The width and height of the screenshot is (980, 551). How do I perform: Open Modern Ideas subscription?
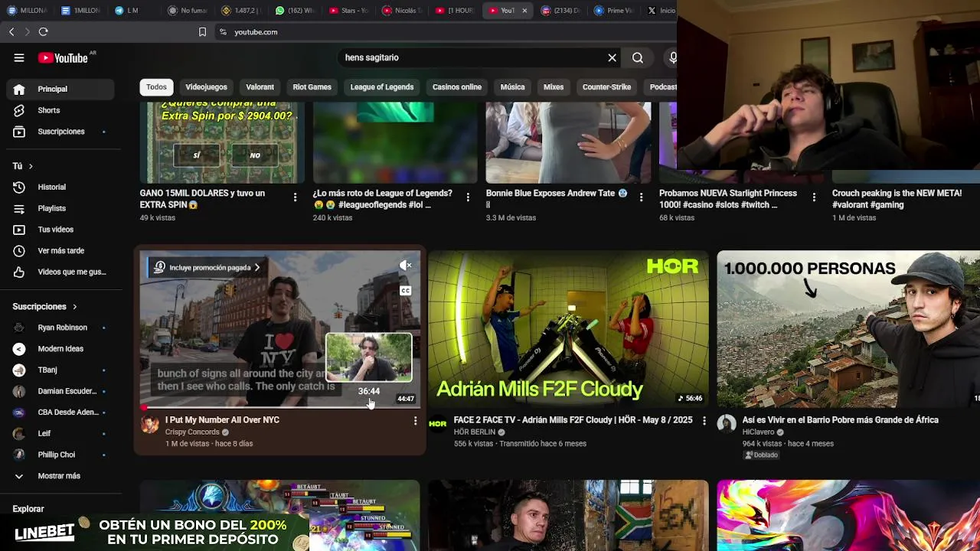point(60,349)
